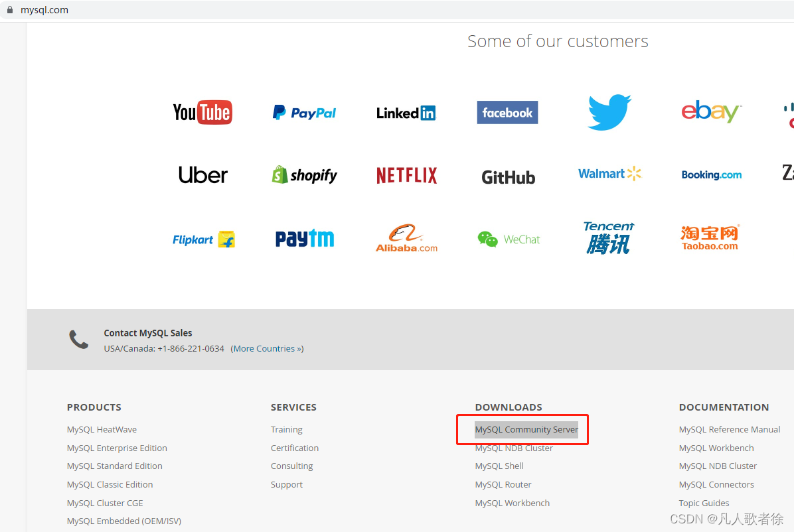Open MySQL Shell download link
This screenshot has width=794, height=532.
click(499, 466)
